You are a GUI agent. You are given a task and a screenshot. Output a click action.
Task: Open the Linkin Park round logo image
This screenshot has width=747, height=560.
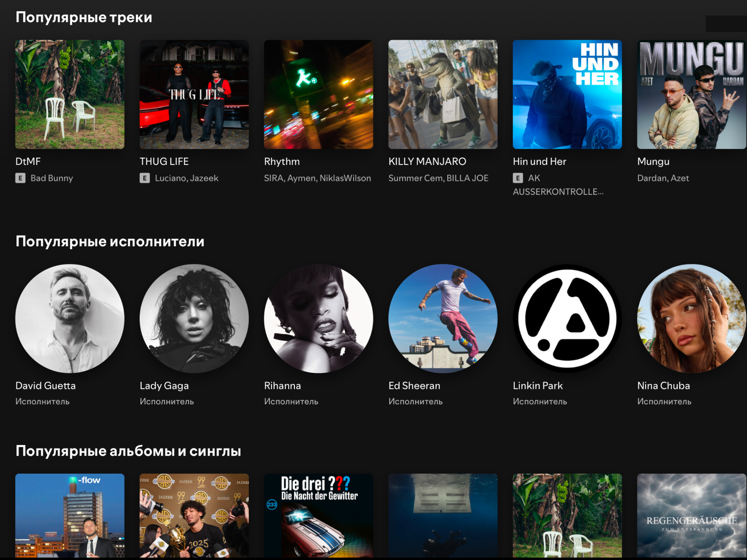point(568,319)
